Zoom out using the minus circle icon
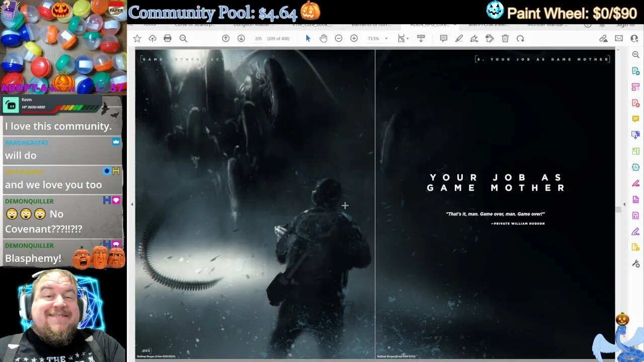 [x=339, y=39]
